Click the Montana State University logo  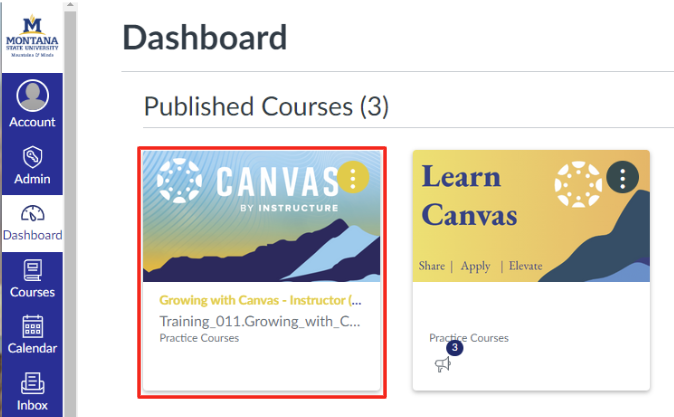[x=33, y=37]
